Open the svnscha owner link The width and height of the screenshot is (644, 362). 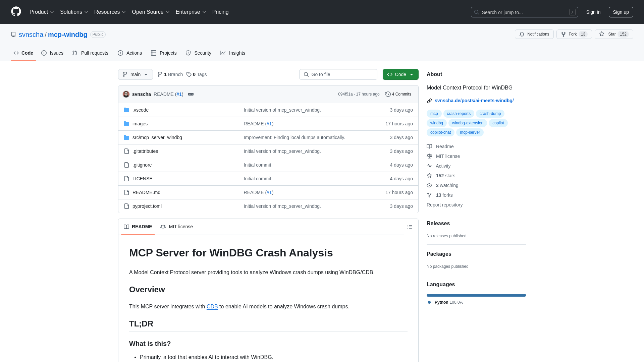pos(31,35)
